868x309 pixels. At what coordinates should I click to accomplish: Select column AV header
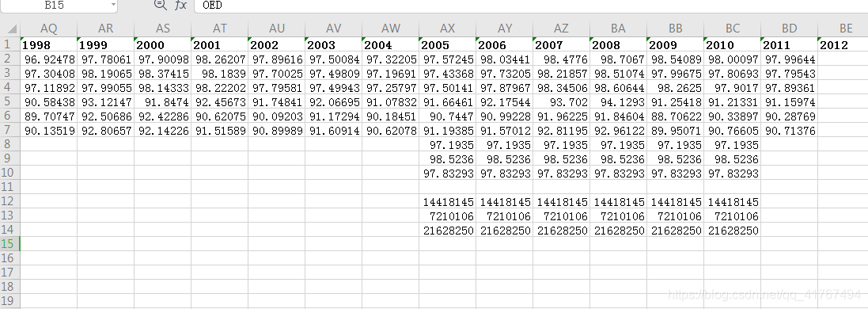[x=334, y=29]
